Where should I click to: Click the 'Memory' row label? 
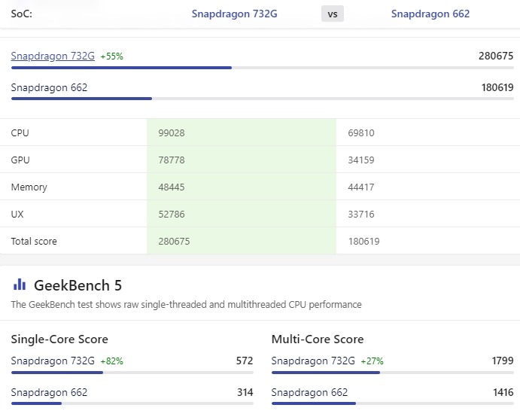tap(29, 187)
